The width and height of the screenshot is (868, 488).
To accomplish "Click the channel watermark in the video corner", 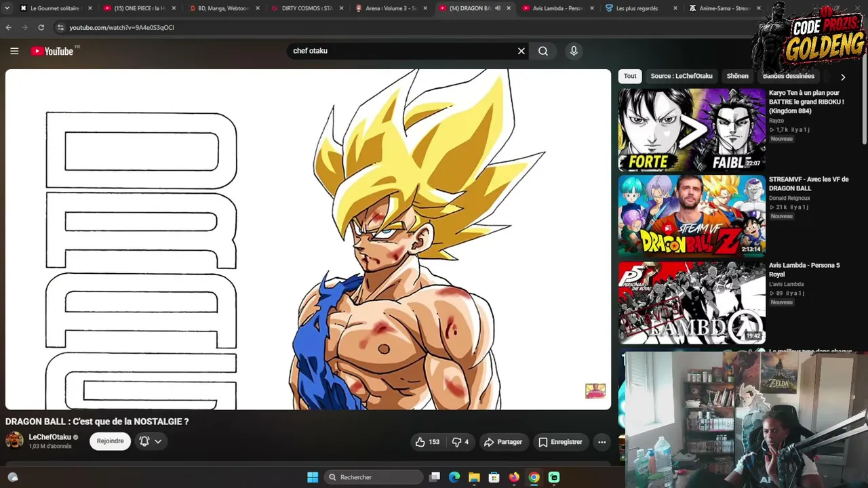I will (x=595, y=390).
